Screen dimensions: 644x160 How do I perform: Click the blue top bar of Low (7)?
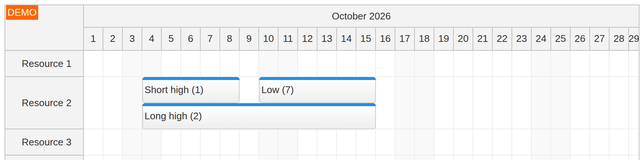318,79
